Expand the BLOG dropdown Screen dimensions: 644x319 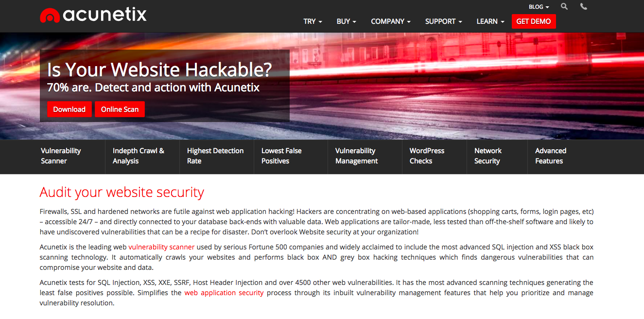tap(539, 7)
